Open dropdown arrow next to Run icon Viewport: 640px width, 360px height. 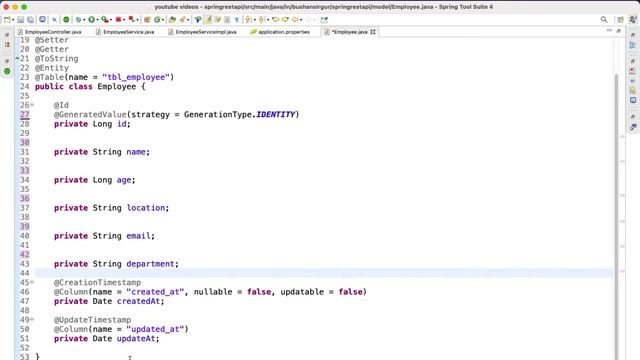97,20
